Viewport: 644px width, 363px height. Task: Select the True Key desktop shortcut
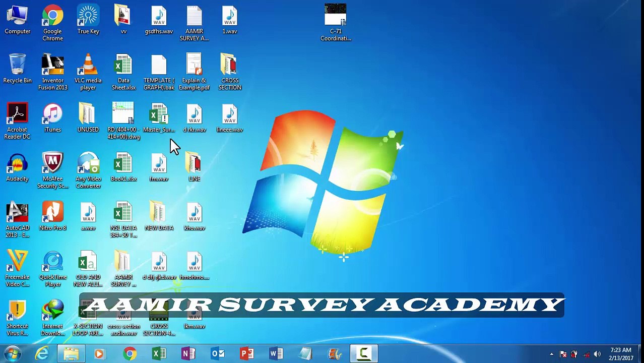pyautogui.click(x=88, y=20)
